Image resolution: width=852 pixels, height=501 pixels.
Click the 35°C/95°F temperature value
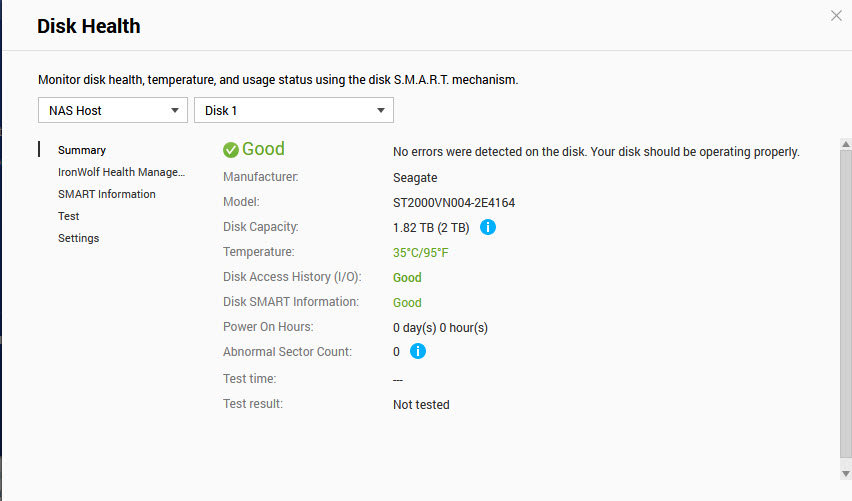[421, 253]
